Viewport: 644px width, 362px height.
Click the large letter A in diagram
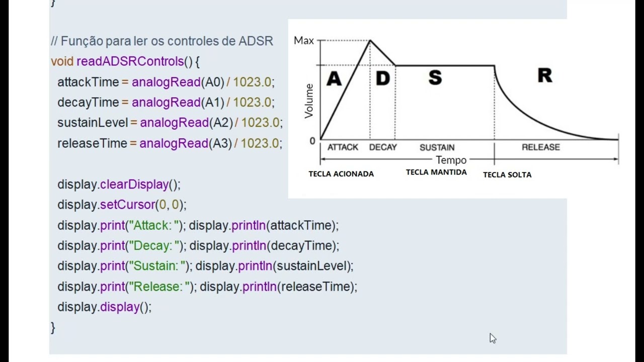click(x=334, y=79)
